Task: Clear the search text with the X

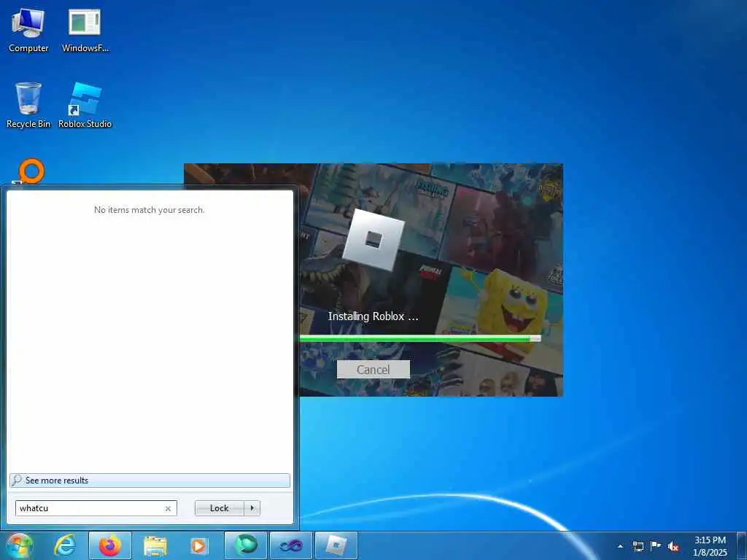Action: tap(168, 508)
